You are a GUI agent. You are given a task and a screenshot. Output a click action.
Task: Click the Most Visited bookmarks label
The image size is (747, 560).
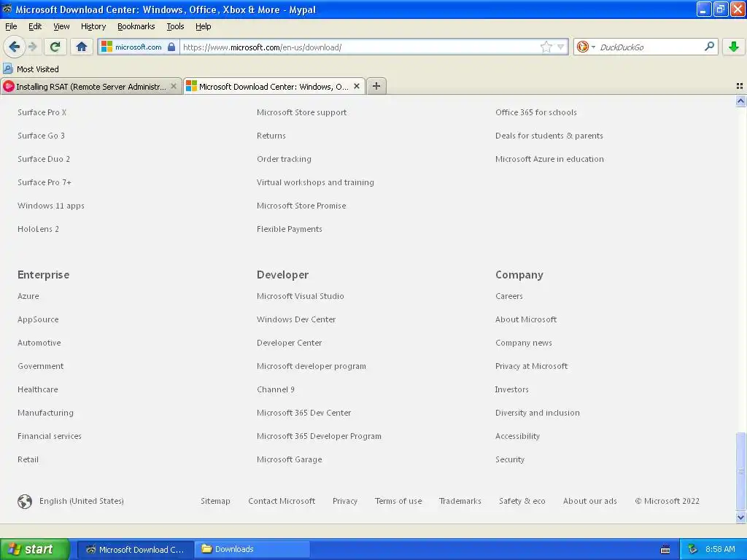coord(38,69)
